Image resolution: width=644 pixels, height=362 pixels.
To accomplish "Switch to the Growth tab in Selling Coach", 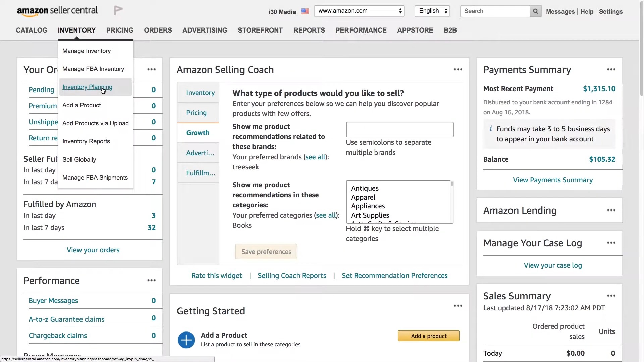I will tap(198, 132).
